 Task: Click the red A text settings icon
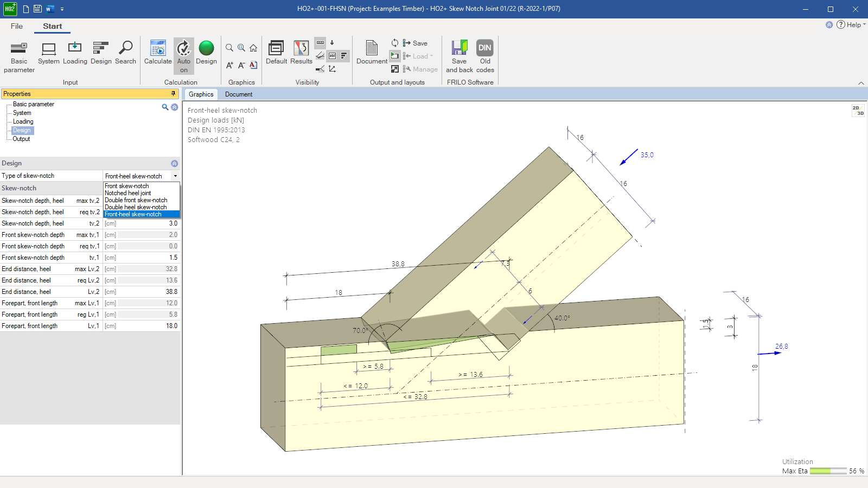253,66
